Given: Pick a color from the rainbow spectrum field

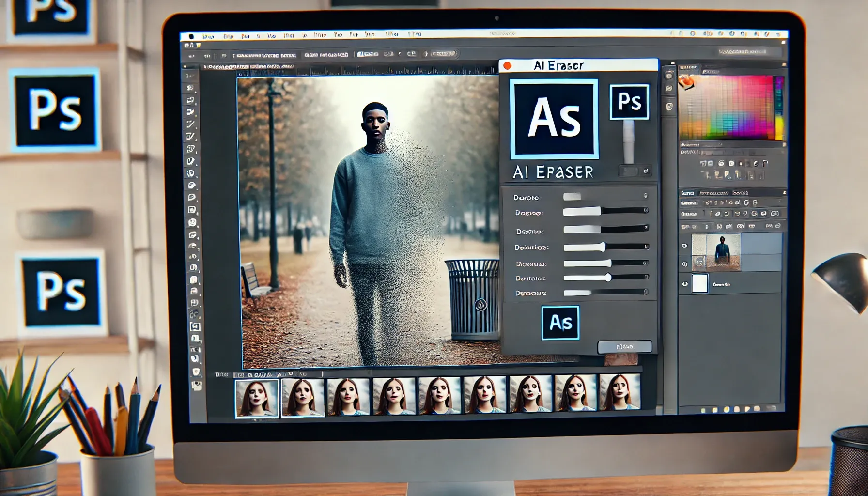Looking at the screenshot, I should point(727,107).
